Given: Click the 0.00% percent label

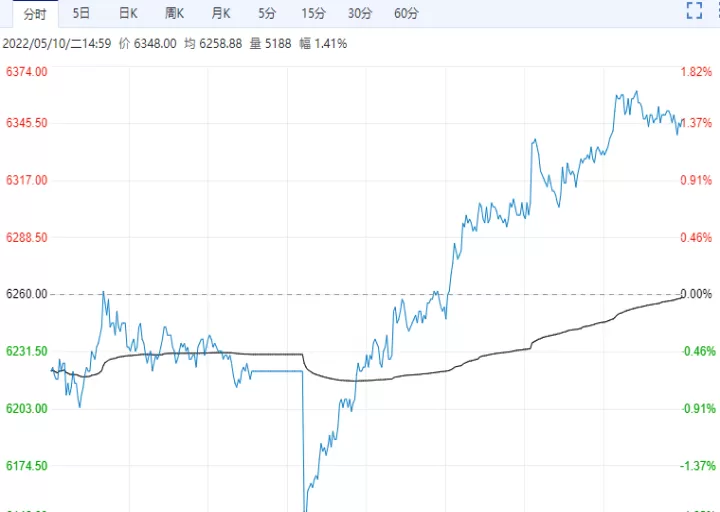Looking at the screenshot, I should (696, 294).
